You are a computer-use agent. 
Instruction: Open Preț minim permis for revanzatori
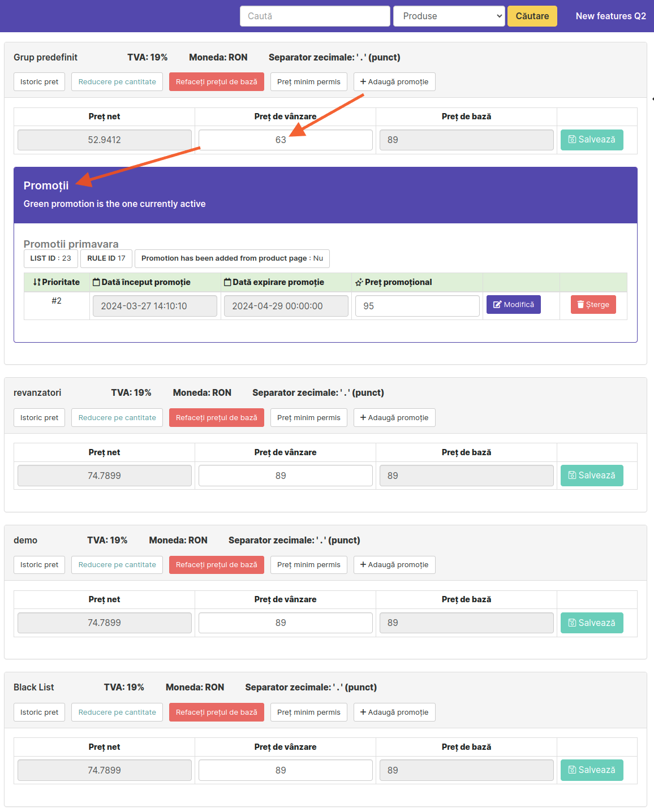pyautogui.click(x=309, y=418)
